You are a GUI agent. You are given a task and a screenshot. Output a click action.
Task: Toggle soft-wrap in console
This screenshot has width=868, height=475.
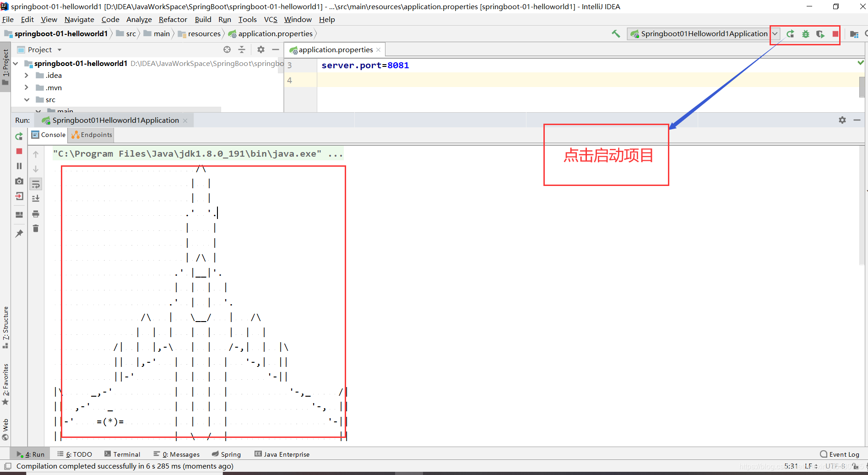pyautogui.click(x=36, y=184)
